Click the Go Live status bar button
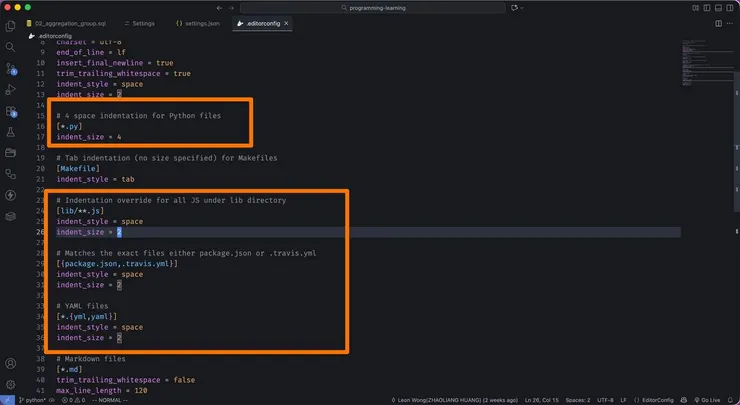 706,400
